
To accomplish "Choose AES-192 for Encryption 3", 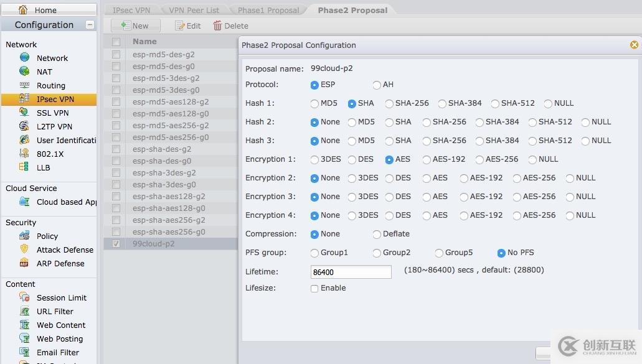I will click(464, 197).
